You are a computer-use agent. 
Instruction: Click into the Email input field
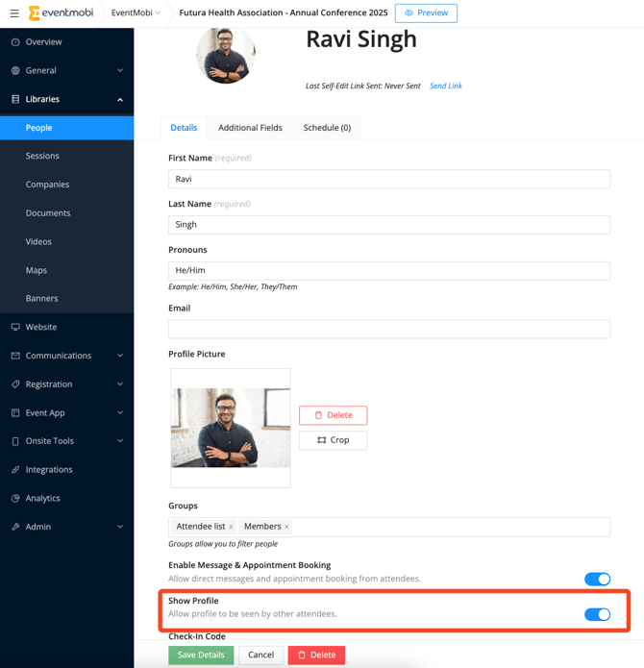(x=389, y=329)
